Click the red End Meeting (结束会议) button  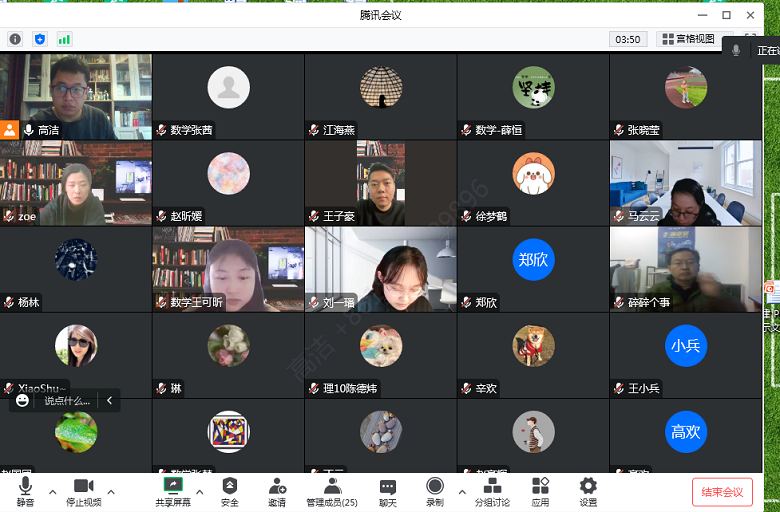[722, 492]
